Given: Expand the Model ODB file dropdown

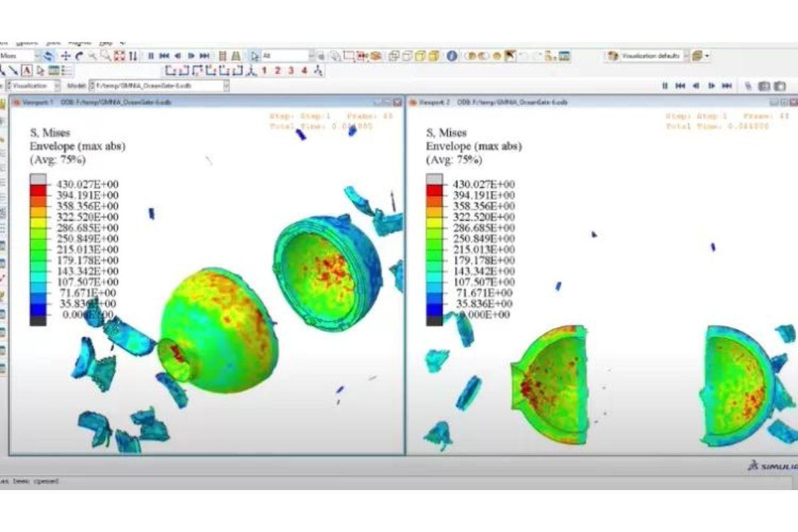Looking at the screenshot, I should click(x=226, y=86).
